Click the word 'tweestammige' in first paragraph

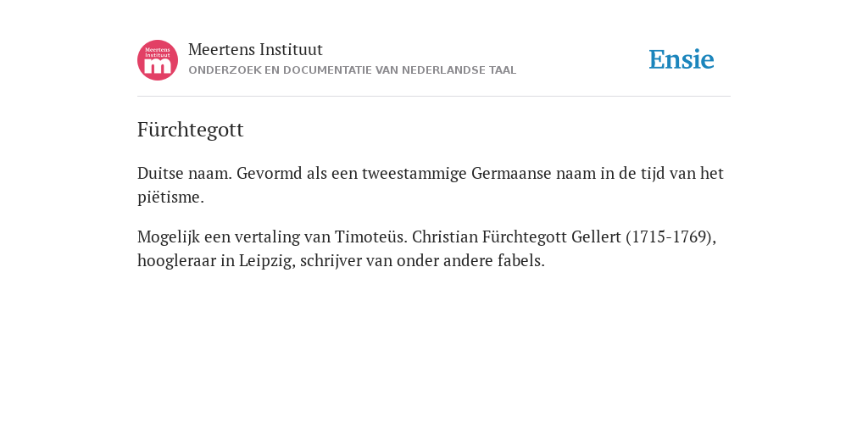click(x=415, y=173)
